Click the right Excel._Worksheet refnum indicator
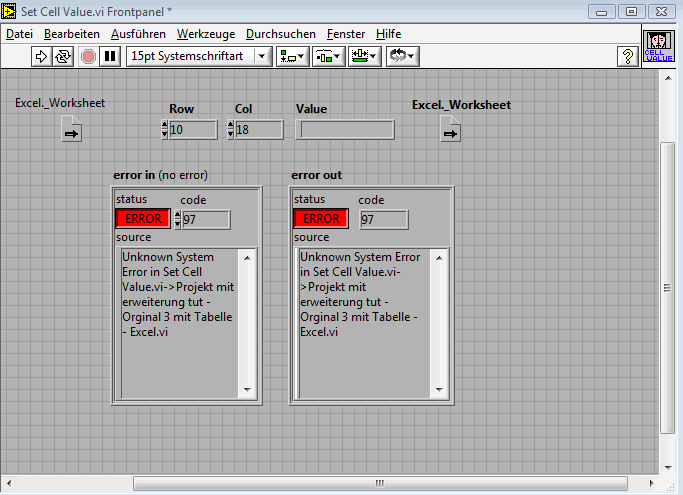683x495 pixels. pyautogui.click(x=450, y=129)
